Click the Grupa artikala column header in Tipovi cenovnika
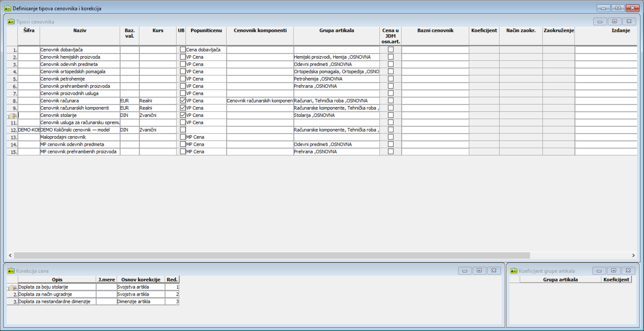 click(336, 36)
